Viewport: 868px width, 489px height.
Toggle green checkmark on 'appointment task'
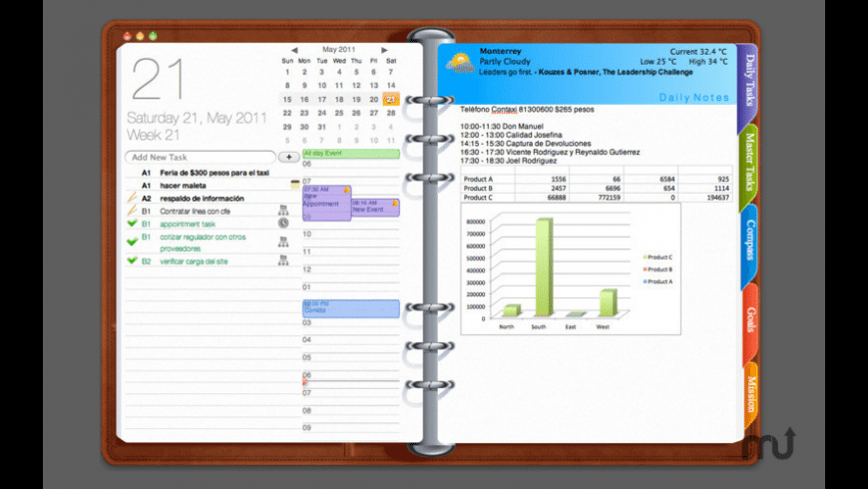click(132, 224)
